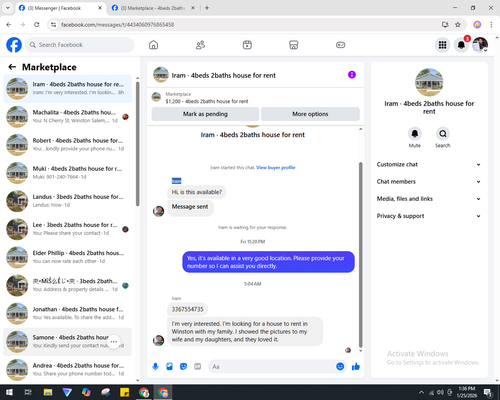This screenshot has height=400, width=500.
Task: Open the Reels video icon in top navigation
Action: (247, 45)
